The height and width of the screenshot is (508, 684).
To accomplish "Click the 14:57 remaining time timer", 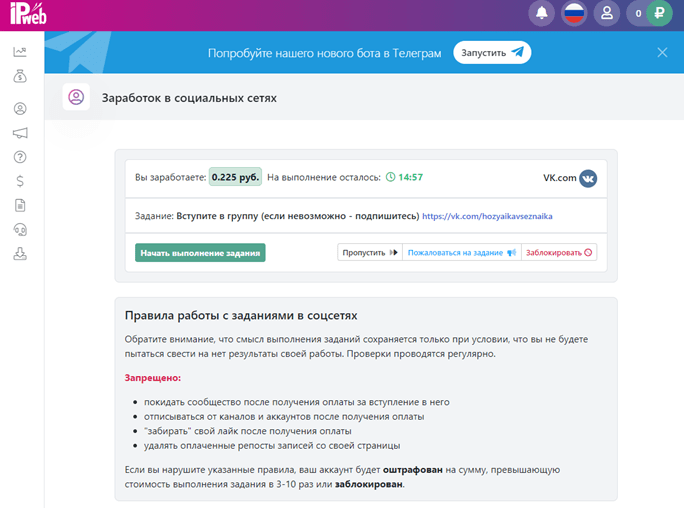I will tap(404, 177).
